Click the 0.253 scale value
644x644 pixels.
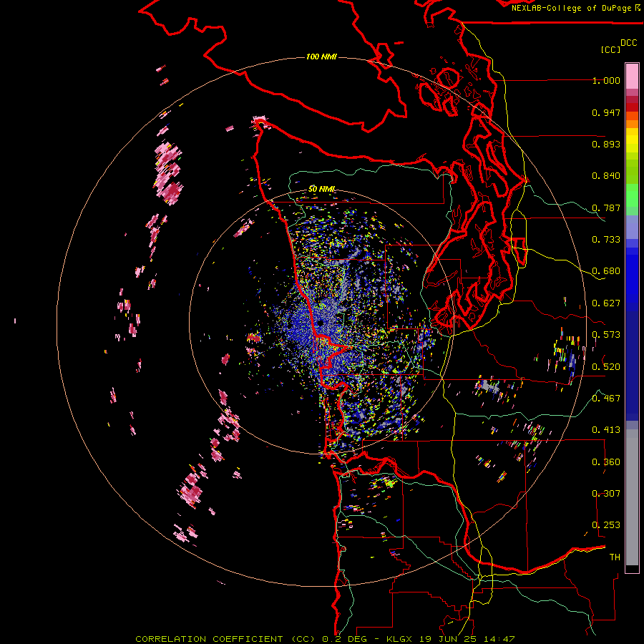606,525
